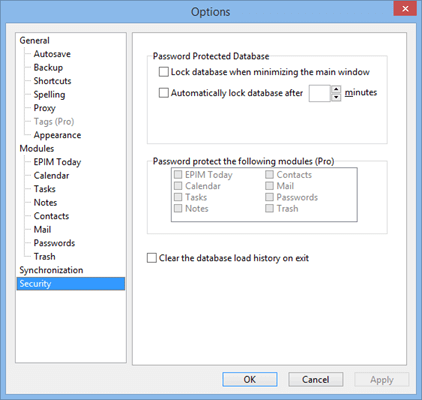Open Spelling settings
The height and width of the screenshot is (400, 422).
[49, 95]
